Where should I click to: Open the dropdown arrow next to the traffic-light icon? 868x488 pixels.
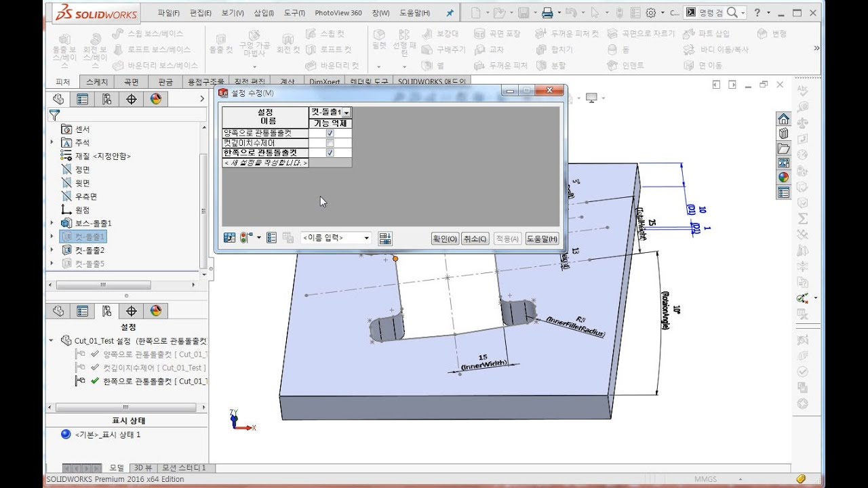tap(259, 238)
